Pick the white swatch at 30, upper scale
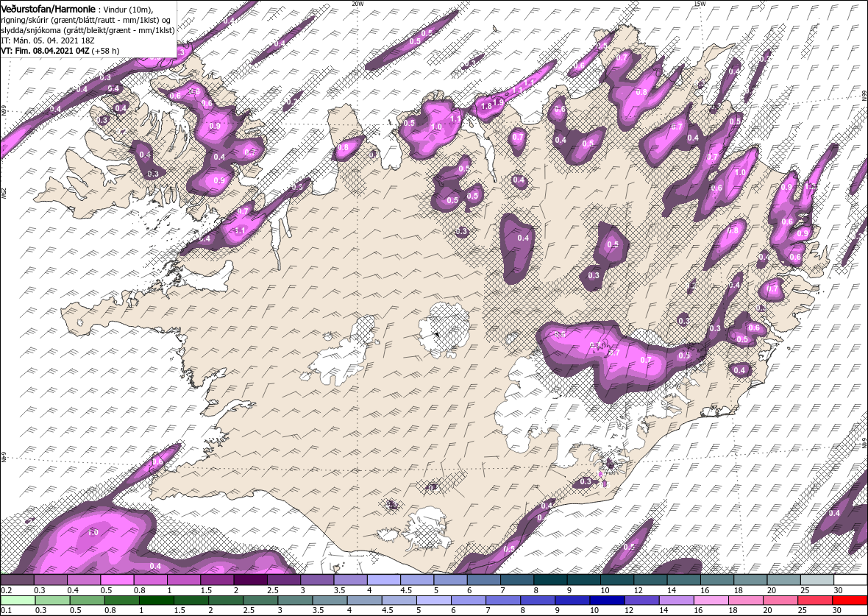The height and width of the screenshot is (616, 868). pyautogui.click(x=850, y=580)
